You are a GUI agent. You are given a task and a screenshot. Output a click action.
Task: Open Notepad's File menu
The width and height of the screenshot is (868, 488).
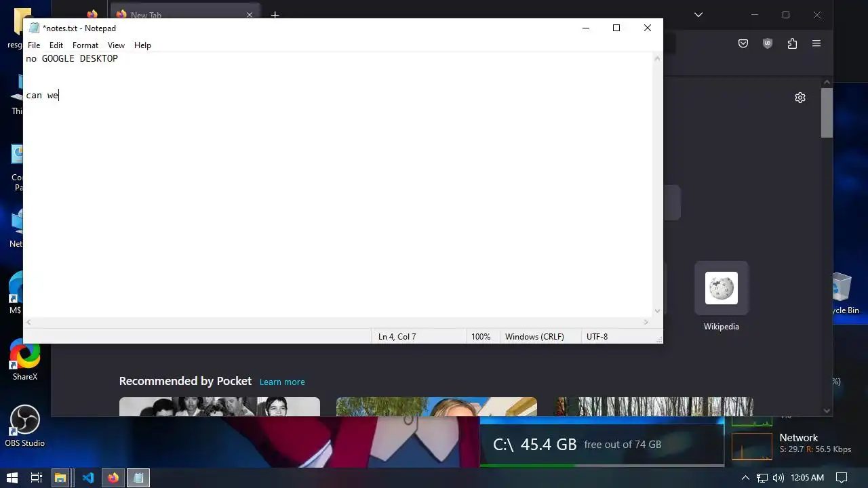(x=34, y=45)
